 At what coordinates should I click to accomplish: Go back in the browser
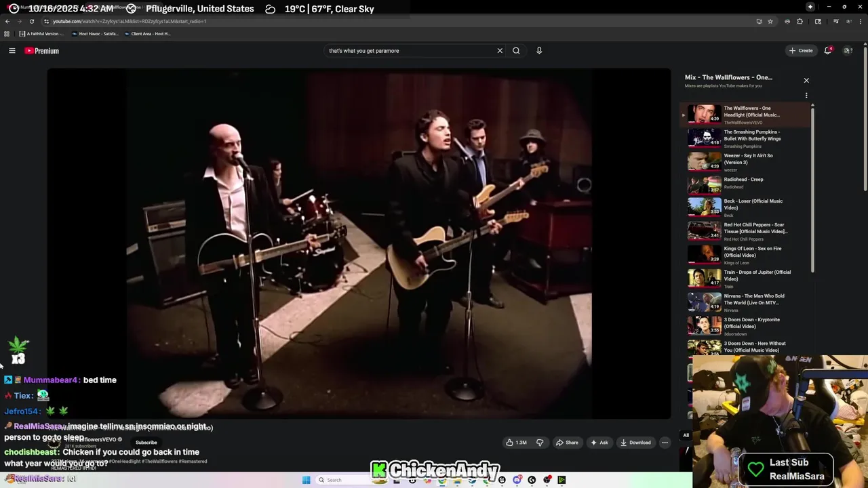click(x=7, y=21)
